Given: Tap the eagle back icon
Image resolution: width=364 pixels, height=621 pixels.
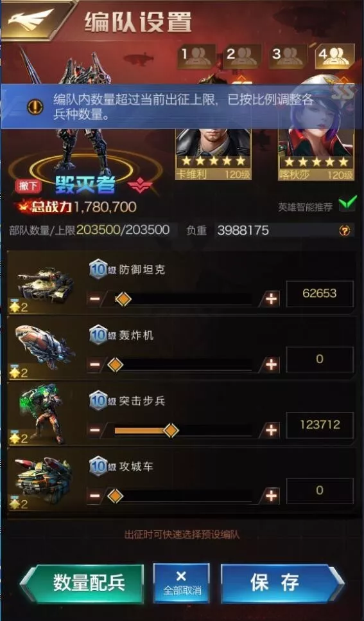Looking at the screenshot, I should tap(31, 19).
